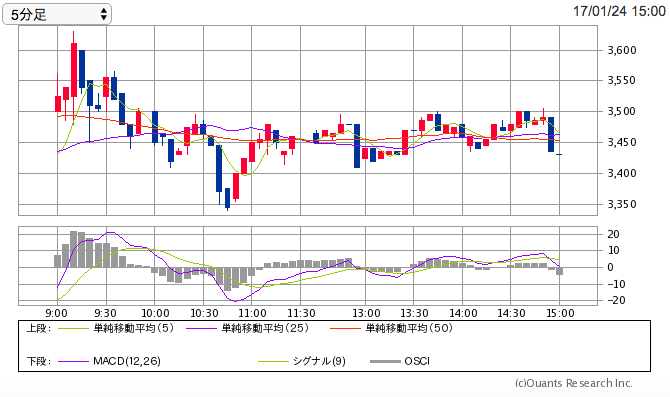
Task: Click the 11:00 time axis label
Action: 252,313
